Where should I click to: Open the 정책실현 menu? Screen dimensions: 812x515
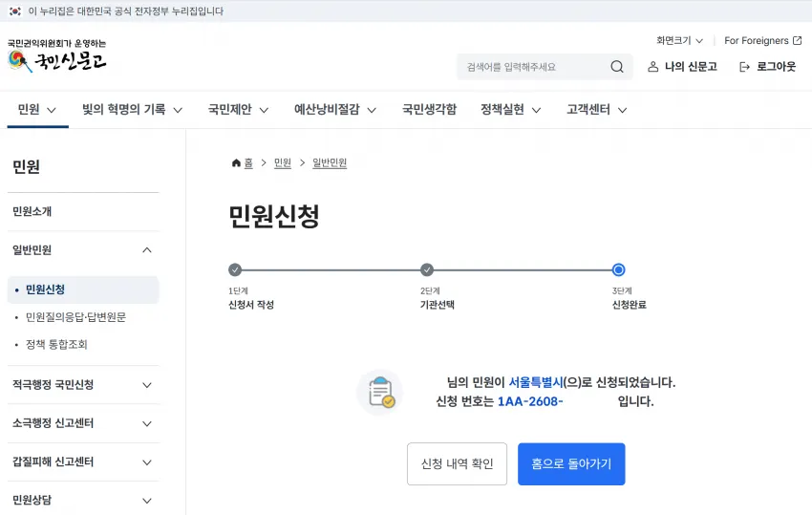point(511,109)
